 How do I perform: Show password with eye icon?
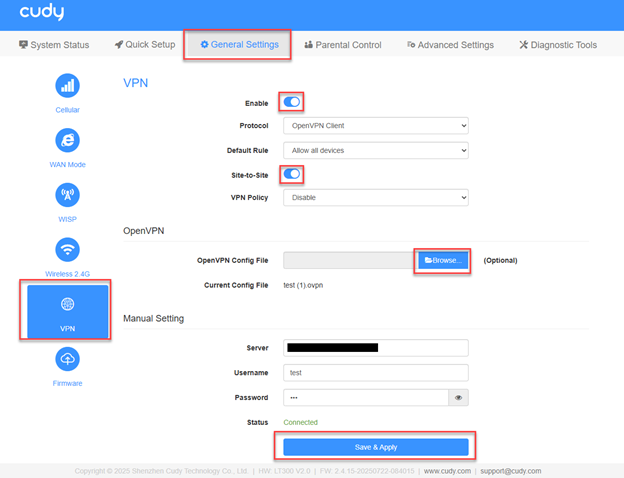click(458, 397)
